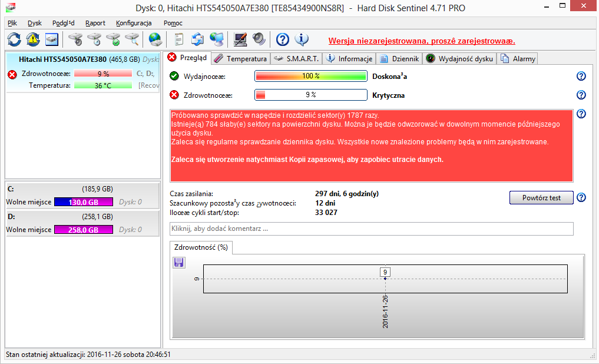This screenshot has height=364, width=599.
Task: Click the refresh with warning triangle icon
Action: [33, 39]
